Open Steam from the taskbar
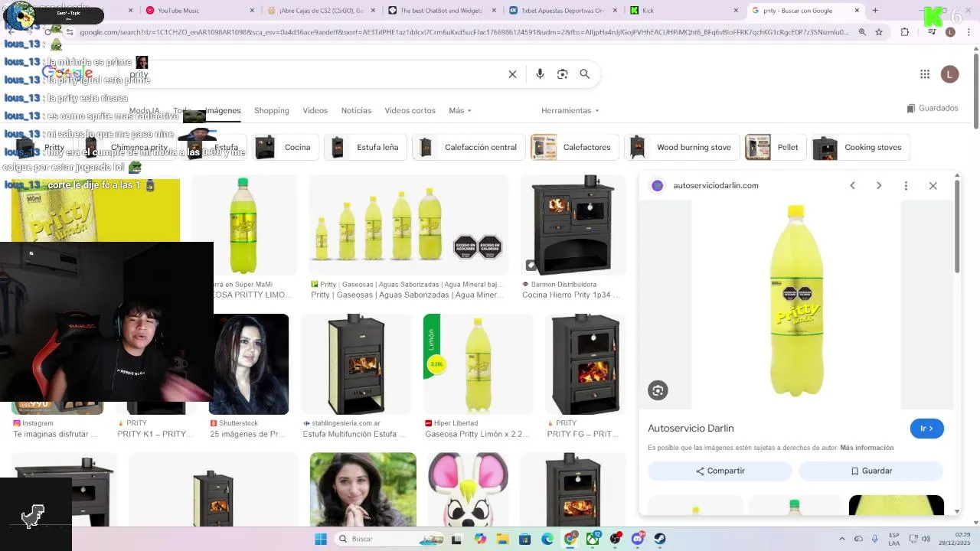The image size is (980, 551). tap(660, 539)
